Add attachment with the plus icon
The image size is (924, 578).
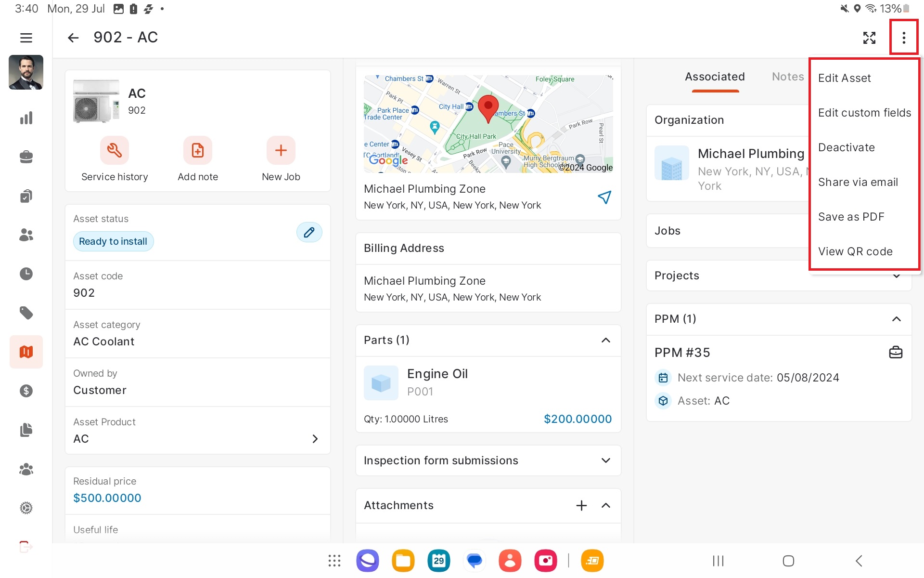(581, 505)
